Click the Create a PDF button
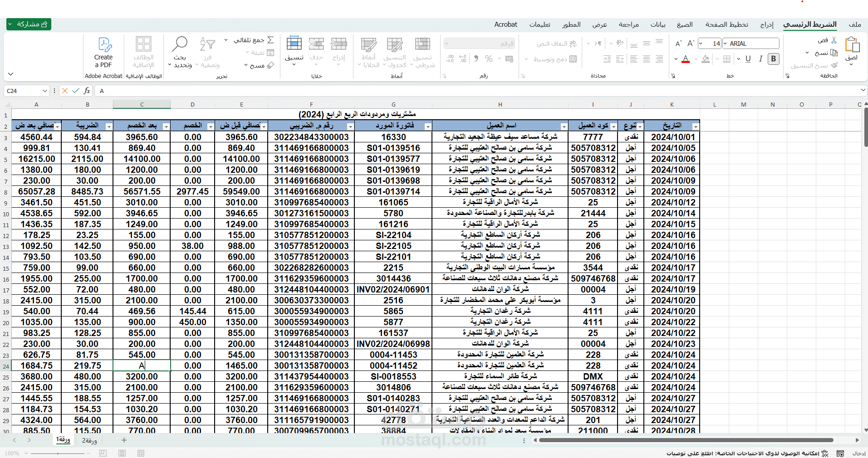This screenshot has width=868, height=458. pyautogui.click(x=104, y=52)
